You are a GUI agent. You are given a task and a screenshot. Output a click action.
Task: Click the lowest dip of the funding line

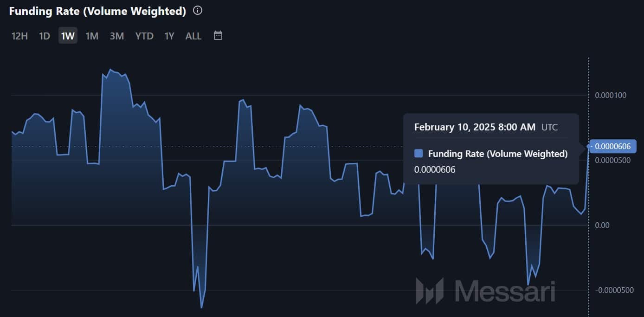pos(201,307)
